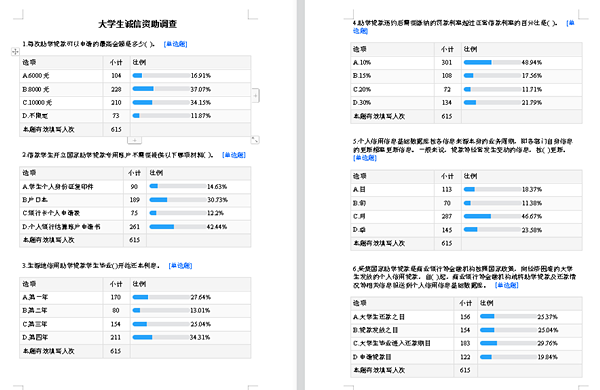Click the 46.67% bar in question 5

click(492, 216)
